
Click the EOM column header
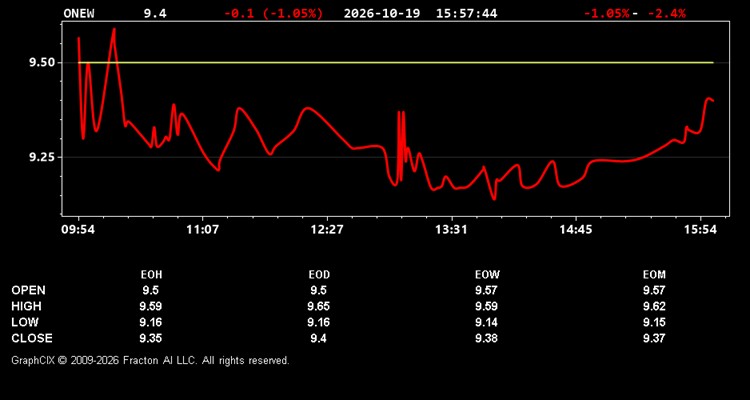point(654,275)
